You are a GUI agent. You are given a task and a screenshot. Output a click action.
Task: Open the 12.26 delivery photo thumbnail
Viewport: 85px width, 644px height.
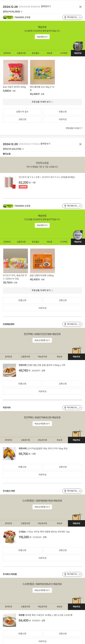point(78,46)
